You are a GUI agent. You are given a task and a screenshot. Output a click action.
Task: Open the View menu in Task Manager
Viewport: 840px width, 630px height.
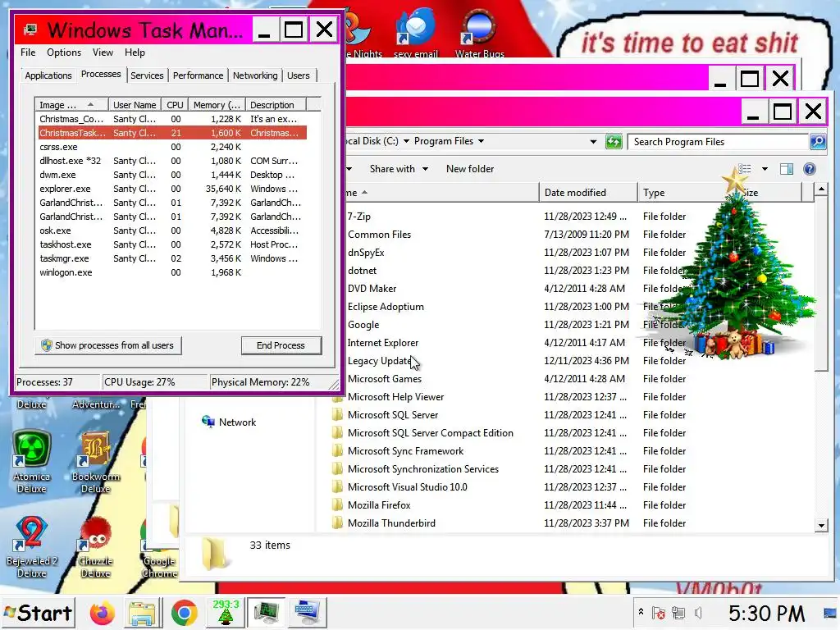(x=103, y=52)
